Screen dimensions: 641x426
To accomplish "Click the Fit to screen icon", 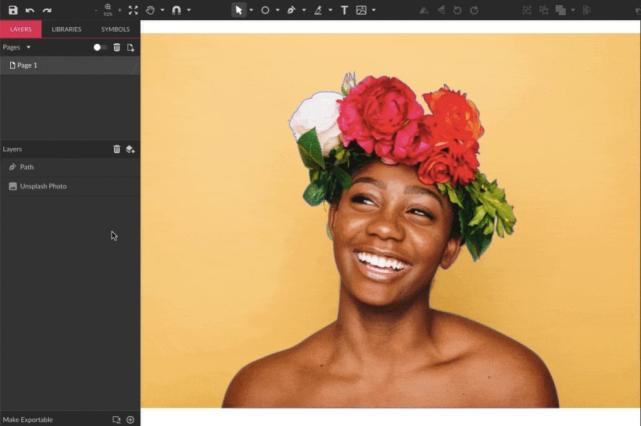I will point(133,10).
